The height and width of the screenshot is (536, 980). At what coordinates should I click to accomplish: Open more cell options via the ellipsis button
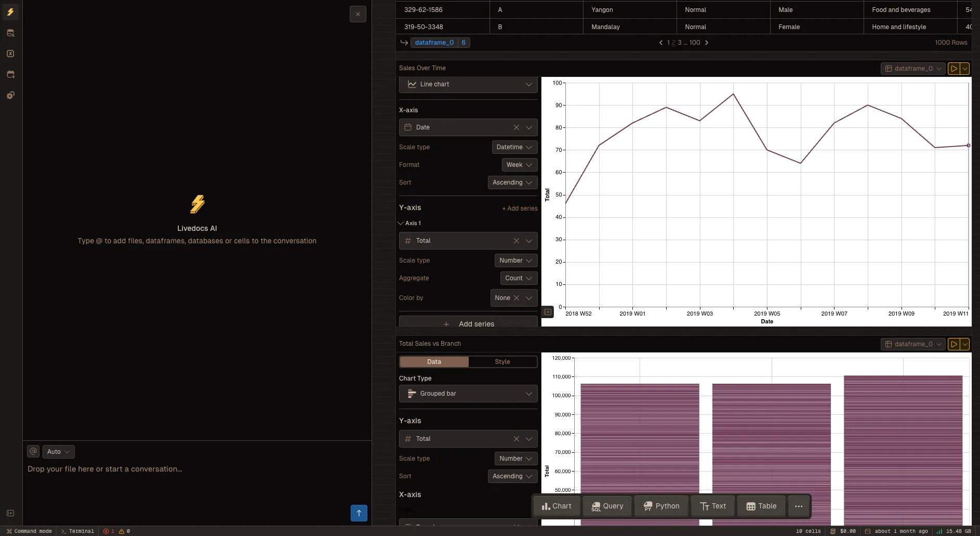click(x=799, y=506)
